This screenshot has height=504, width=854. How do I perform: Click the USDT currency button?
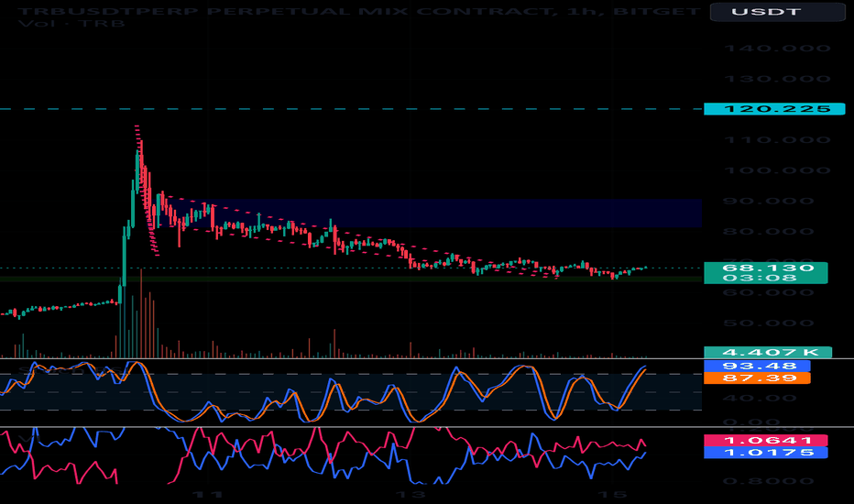(777, 11)
